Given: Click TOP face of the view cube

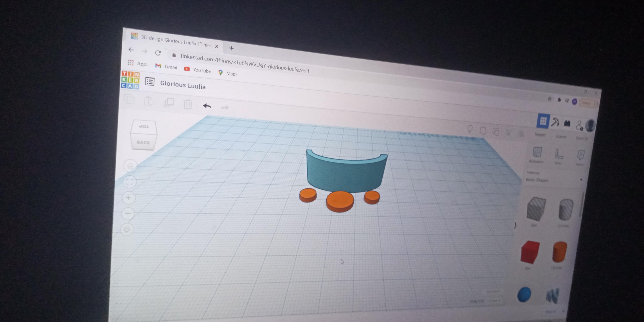Looking at the screenshot, I should click(x=144, y=126).
